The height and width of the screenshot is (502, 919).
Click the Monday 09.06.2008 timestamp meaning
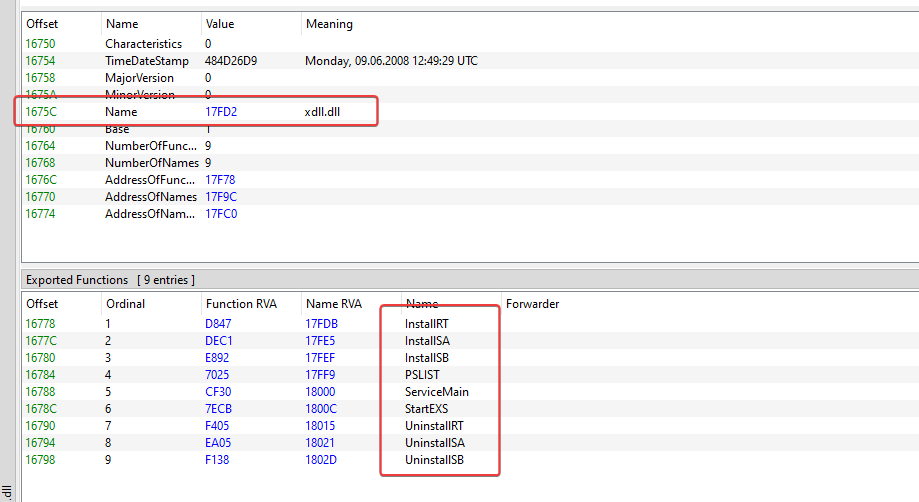(x=391, y=61)
